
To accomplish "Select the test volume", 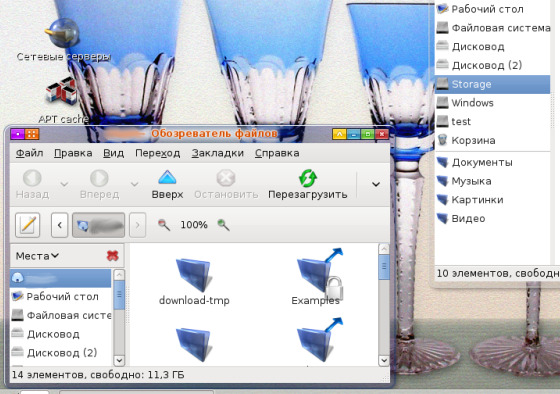I will [x=492, y=121].
